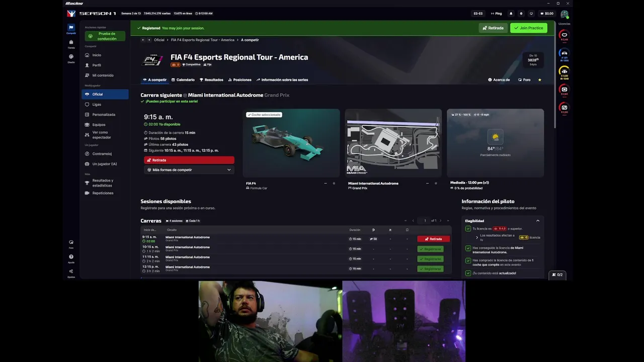
Task: Open Perfil in the sidebar
Action: click(106, 65)
